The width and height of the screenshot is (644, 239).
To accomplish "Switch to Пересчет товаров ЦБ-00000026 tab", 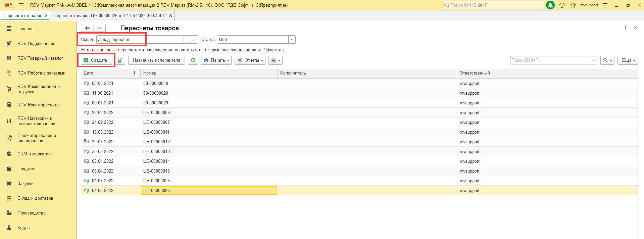I will 110,15.
